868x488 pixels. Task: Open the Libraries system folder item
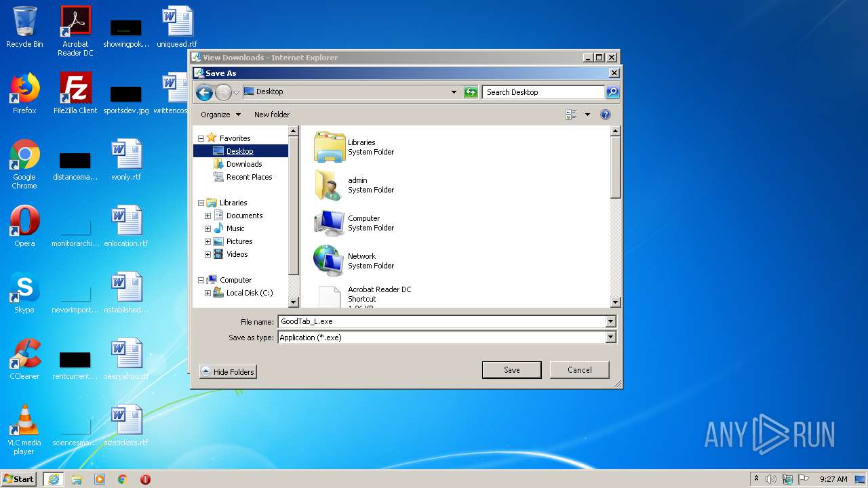point(354,147)
